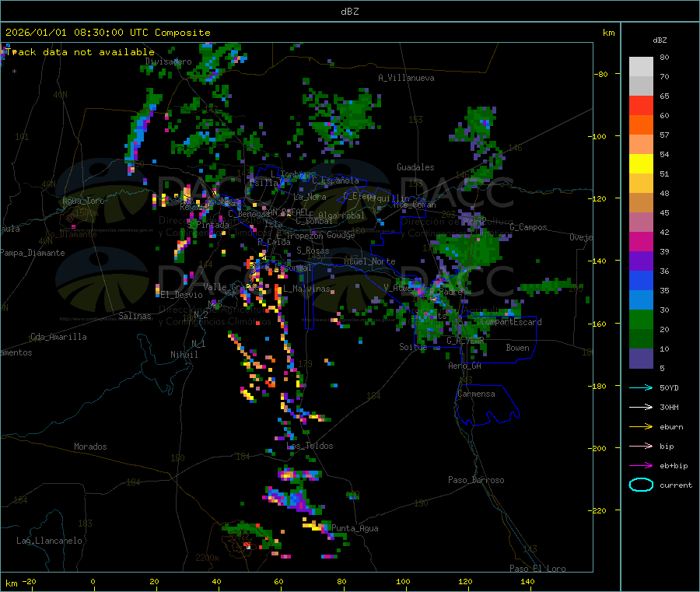Click the Punta_Agua location label
This screenshot has width=700, height=592.
tap(355, 529)
